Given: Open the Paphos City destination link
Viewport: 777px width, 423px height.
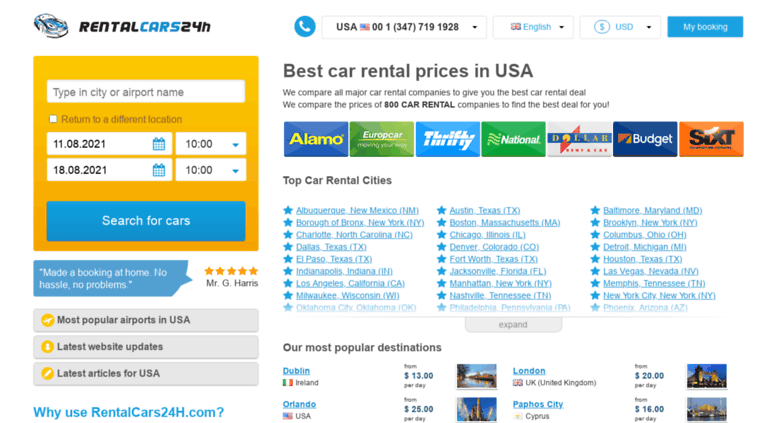Looking at the screenshot, I should [538, 404].
